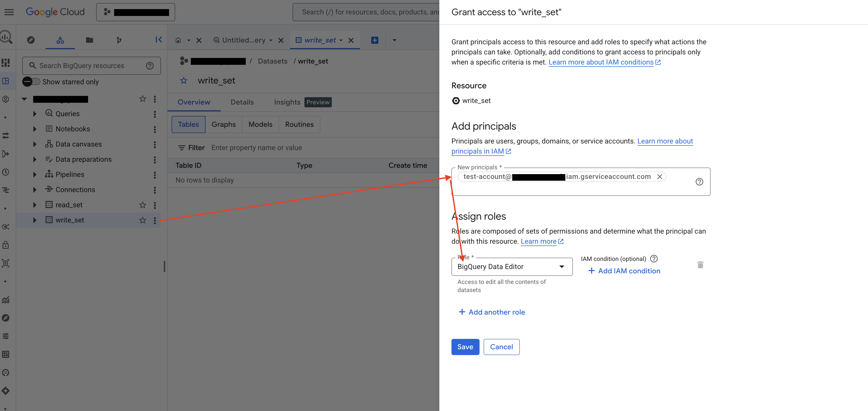Open the lock icon in left sidebar
The height and width of the screenshot is (411, 868).
point(6,245)
